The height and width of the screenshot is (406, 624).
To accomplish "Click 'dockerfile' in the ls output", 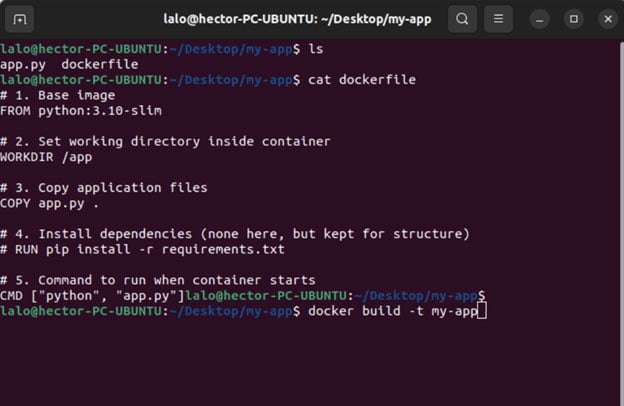I will 100,64.
